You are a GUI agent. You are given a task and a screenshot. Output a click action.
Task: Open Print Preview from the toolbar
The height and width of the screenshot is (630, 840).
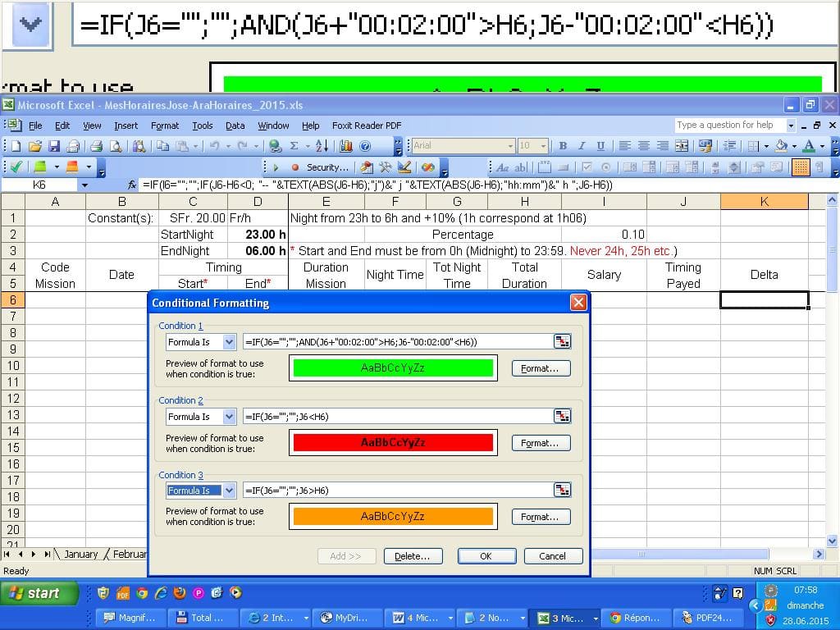pyautogui.click(x=116, y=146)
